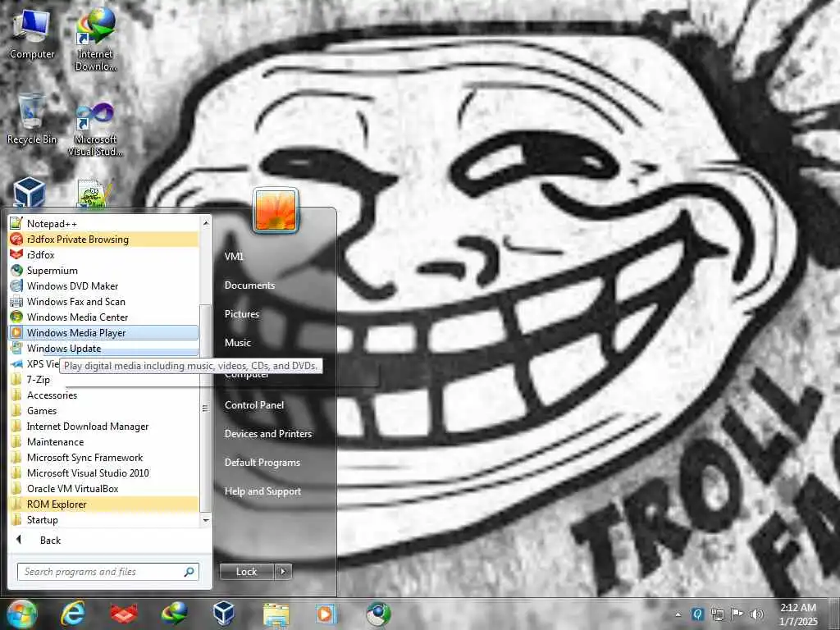Open r3dfox from the taskbar
840x630 pixels.
(124, 614)
